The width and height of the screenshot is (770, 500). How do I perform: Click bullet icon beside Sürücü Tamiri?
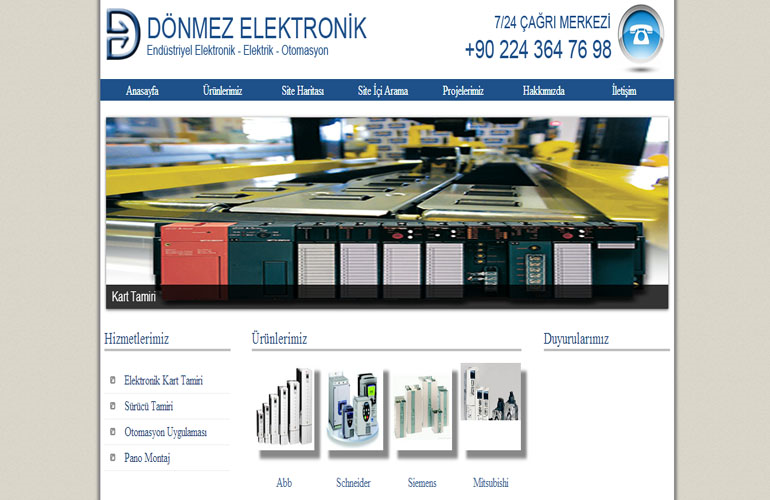(x=112, y=406)
